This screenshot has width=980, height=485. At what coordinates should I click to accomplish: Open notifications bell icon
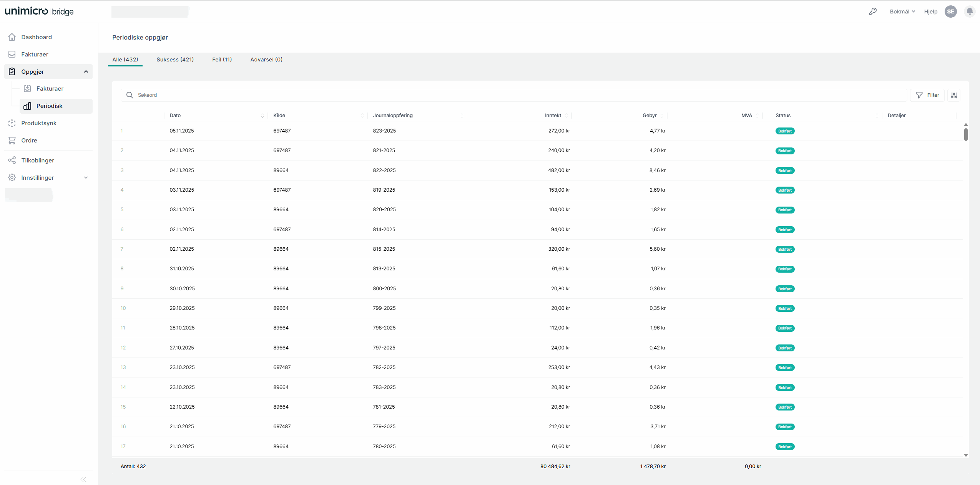(x=970, y=12)
